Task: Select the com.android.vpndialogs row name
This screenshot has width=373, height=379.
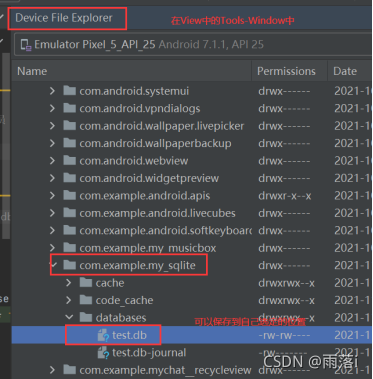Action: tap(140, 109)
